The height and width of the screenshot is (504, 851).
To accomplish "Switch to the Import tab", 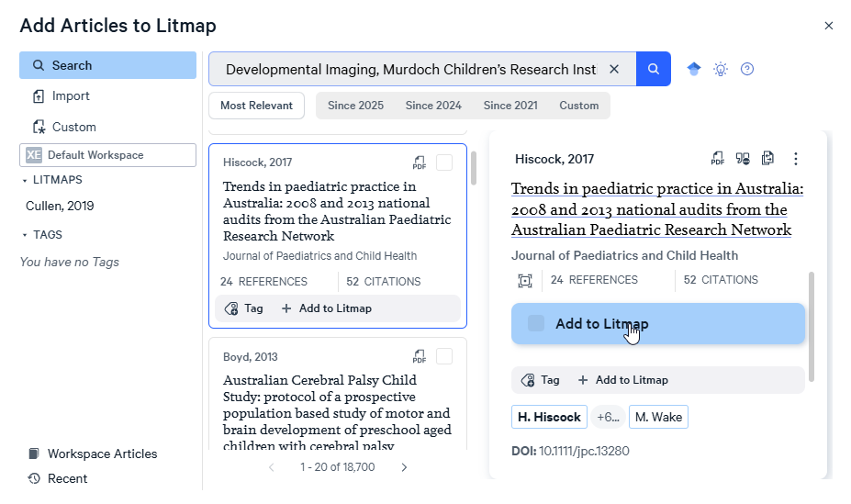I will click(71, 96).
